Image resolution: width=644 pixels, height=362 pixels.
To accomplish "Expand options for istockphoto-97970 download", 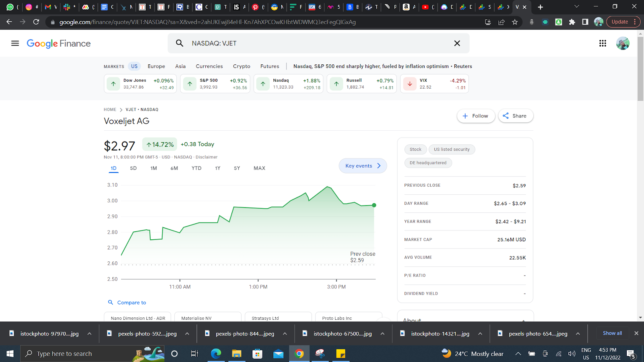I will 89,334.
